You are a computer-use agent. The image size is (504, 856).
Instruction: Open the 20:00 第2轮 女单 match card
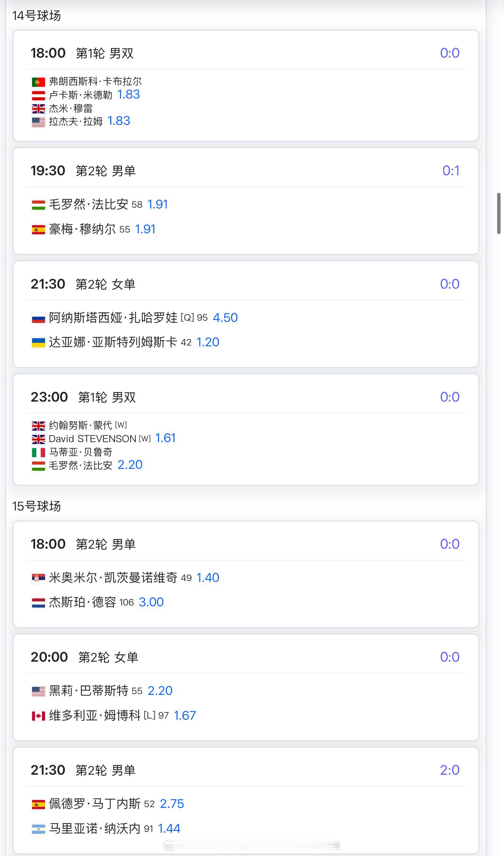coord(246,687)
